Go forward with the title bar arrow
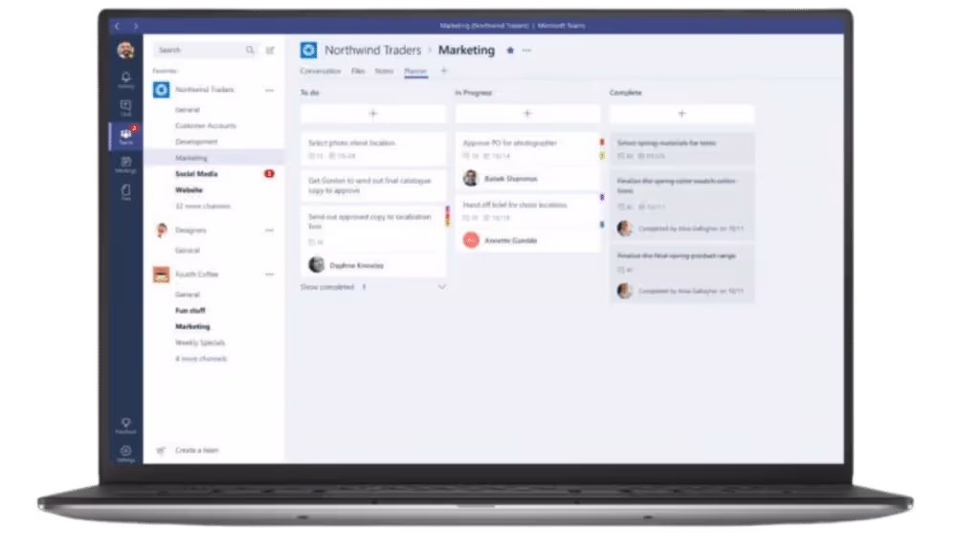 (x=136, y=26)
